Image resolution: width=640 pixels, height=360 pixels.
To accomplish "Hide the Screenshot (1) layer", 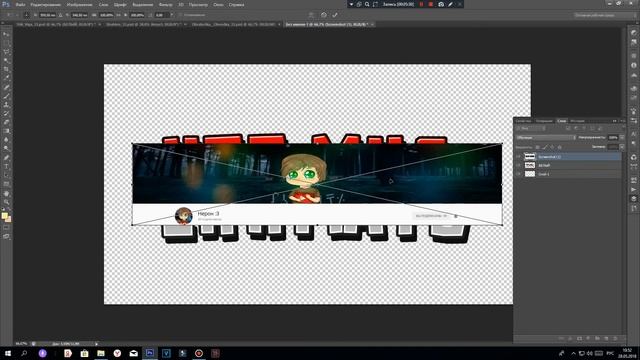I will coord(519,157).
